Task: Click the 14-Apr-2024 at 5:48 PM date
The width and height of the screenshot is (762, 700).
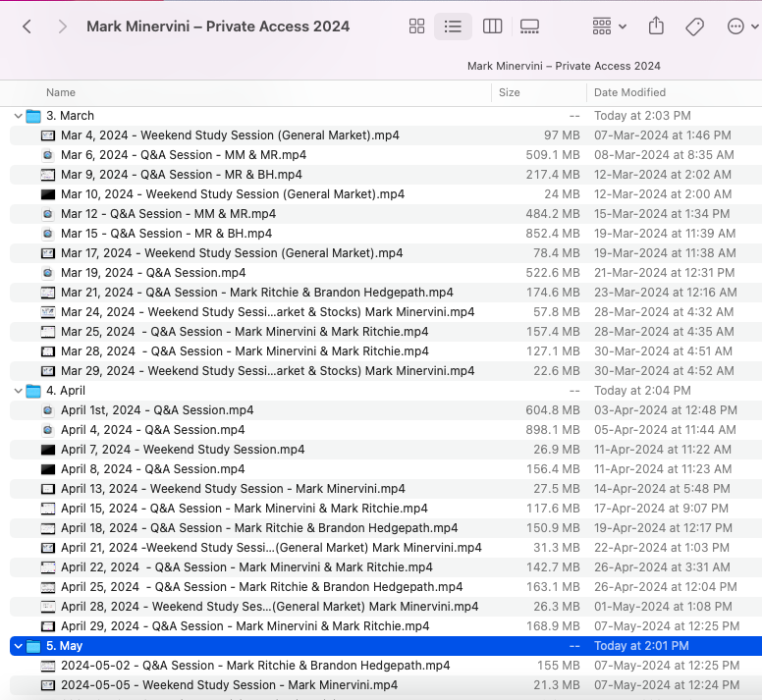Action: coord(662,489)
